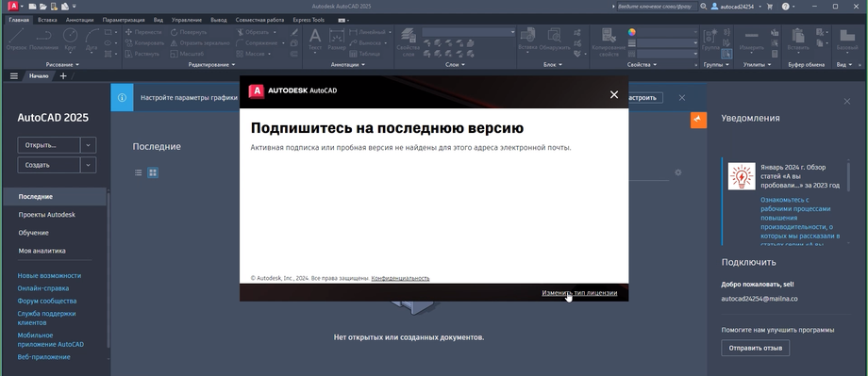Screen dimensions: 868x376
Task: Open the Конфиденциальность link in dialog
Action: pyautogui.click(x=400, y=278)
